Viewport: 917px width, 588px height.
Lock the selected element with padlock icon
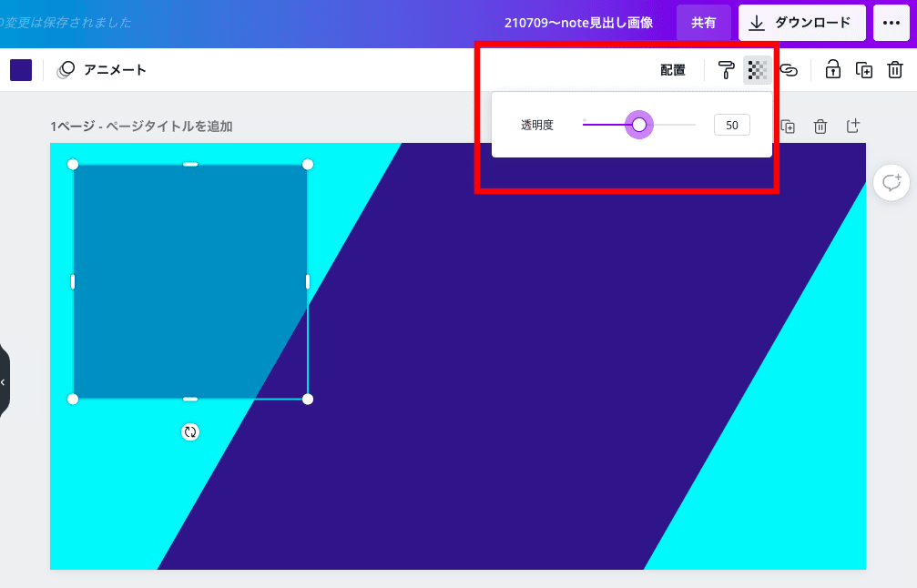[x=833, y=69]
